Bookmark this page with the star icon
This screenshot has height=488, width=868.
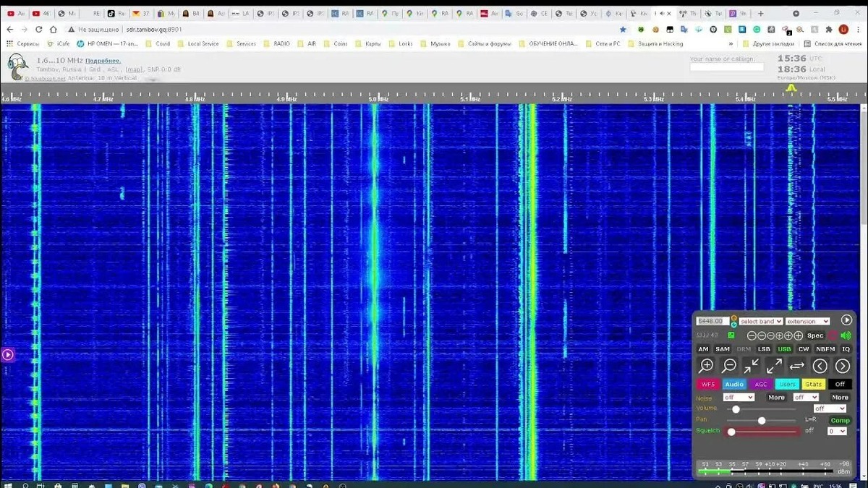623,30
